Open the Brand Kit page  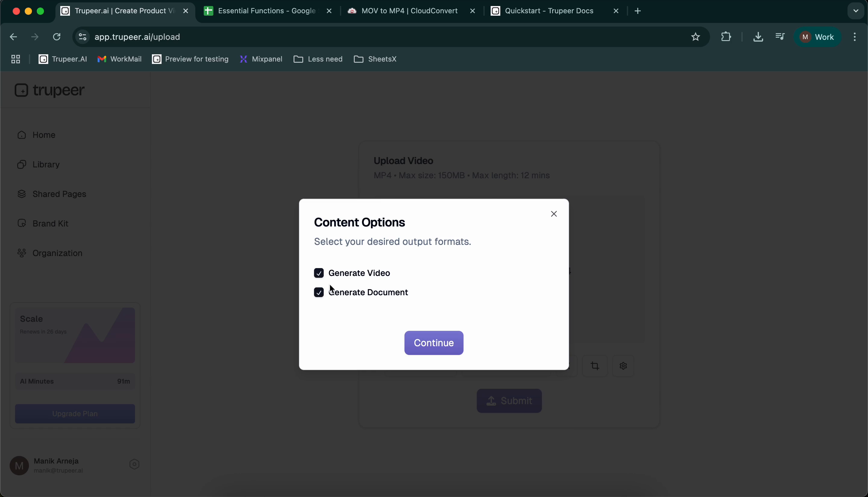pos(49,223)
